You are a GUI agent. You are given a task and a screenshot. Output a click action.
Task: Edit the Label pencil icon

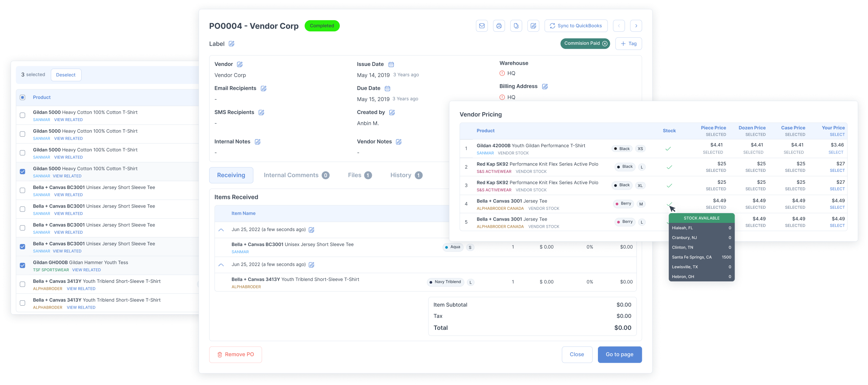coord(231,44)
